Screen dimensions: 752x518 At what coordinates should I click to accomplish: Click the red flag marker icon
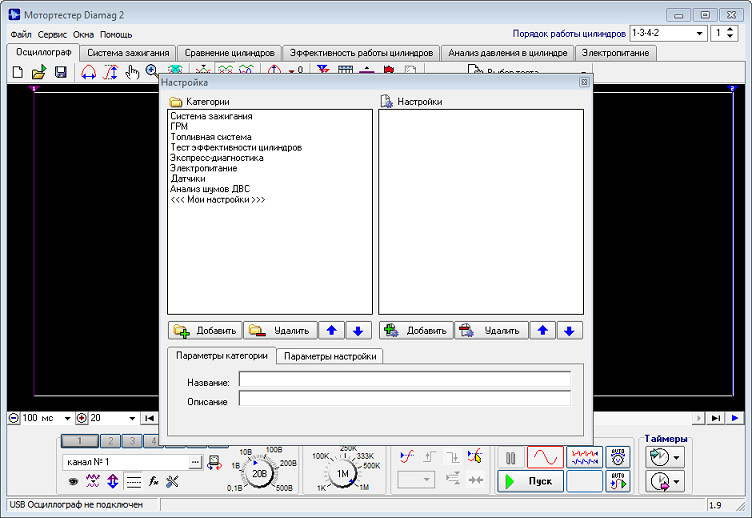pyautogui.click(x=388, y=70)
